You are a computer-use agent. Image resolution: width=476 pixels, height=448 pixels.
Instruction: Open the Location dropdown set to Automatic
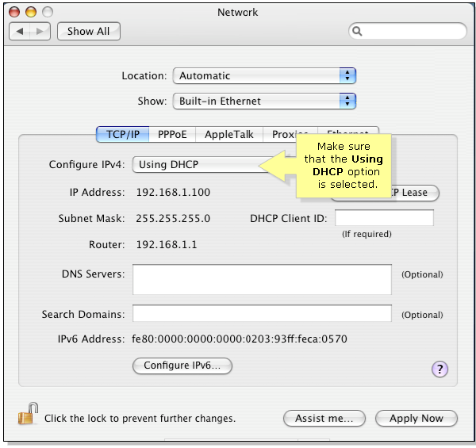pos(264,76)
